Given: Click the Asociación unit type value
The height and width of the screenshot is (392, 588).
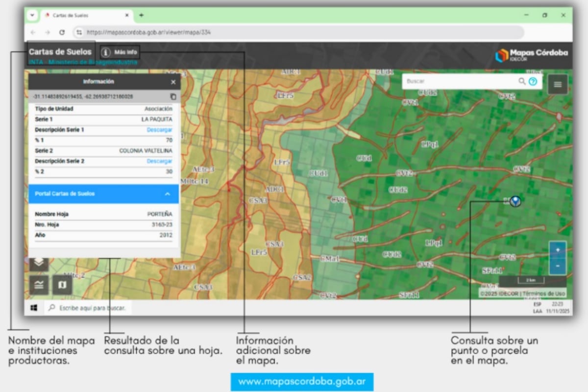Looking at the screenshot, I should pyautogui.click(x=158, y=109).
